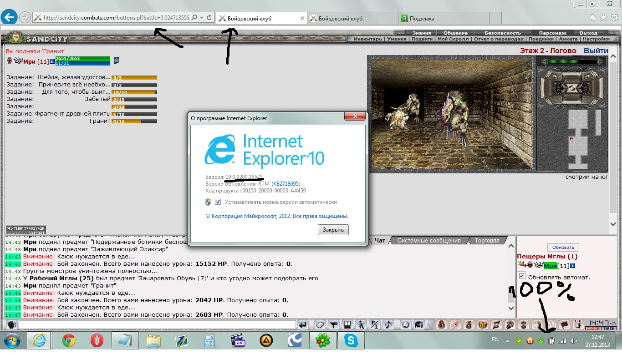This screenshot has width=622, height=364.
Task: Switch to the 'Торговля' chat tab
Action: coord(487,240)
